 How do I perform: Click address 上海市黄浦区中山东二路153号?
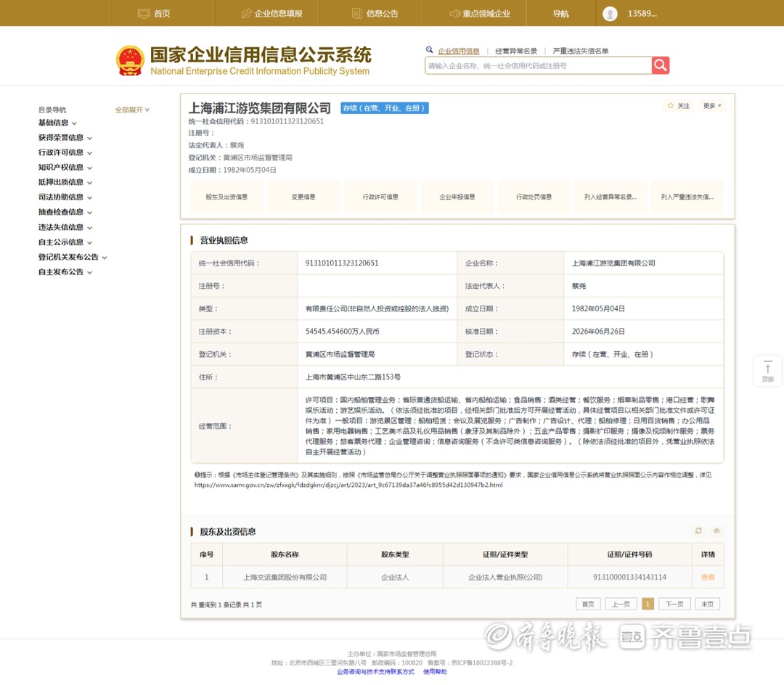(x=353, y=377)
